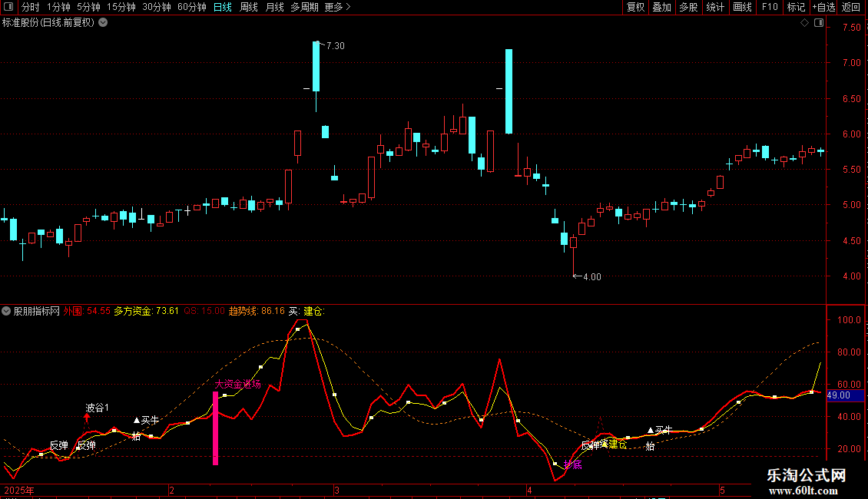The image size is (868, 499).
Task: Click the 49.00 value tag on axis
Action: pyautogui.click(x=845, y=395)
